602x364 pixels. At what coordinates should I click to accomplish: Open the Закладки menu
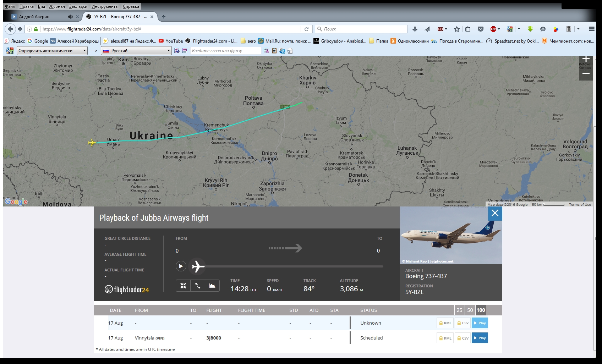pos(78,6)
